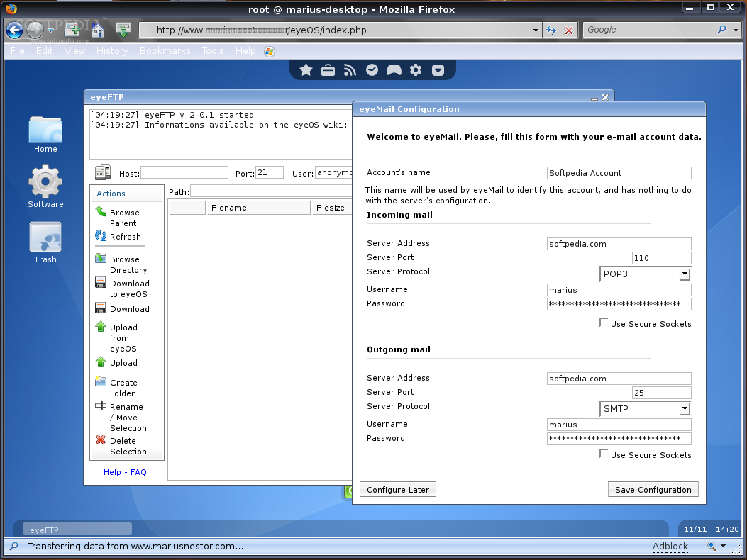
Task: Open the SMTP outgoing protocol dropdown
Action: tap(645, 408)
